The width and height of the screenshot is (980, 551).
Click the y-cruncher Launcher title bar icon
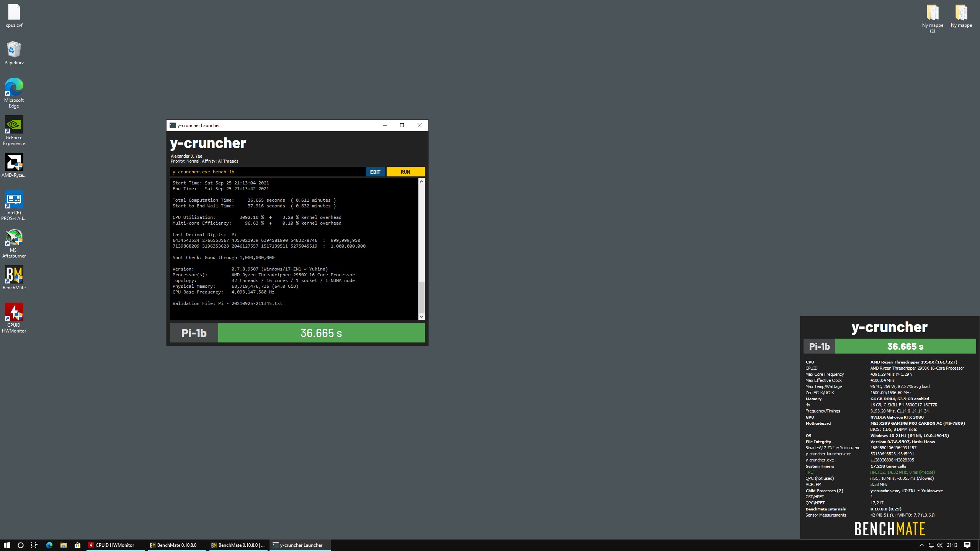[173, 126]
